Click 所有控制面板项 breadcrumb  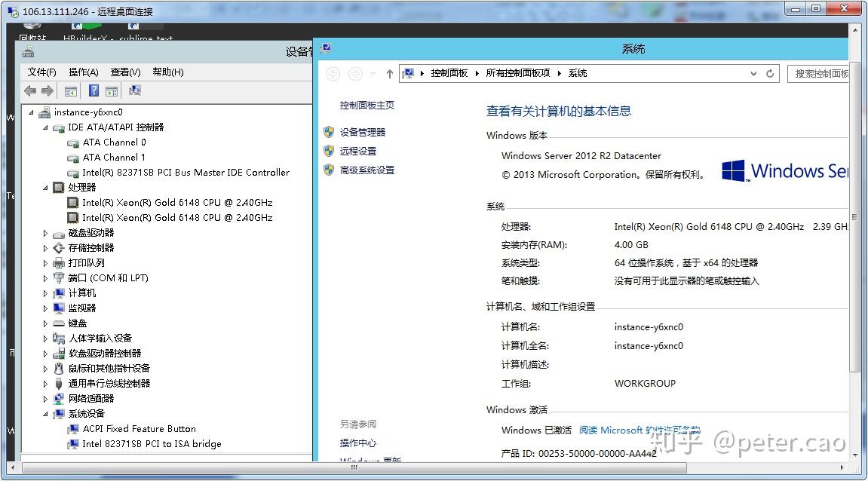518,73
